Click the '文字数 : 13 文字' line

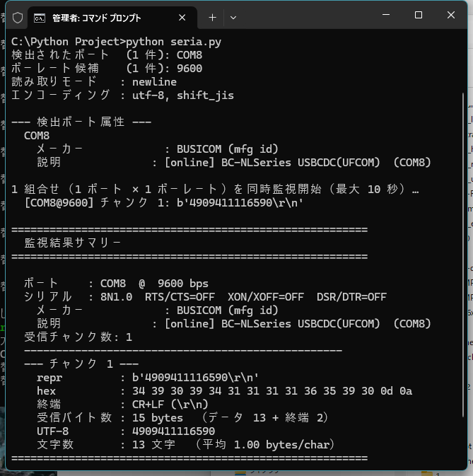click(186, 445)
